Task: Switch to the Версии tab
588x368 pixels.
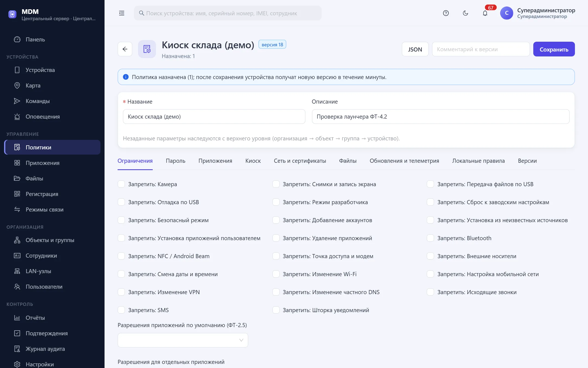Action: (527, 161)
